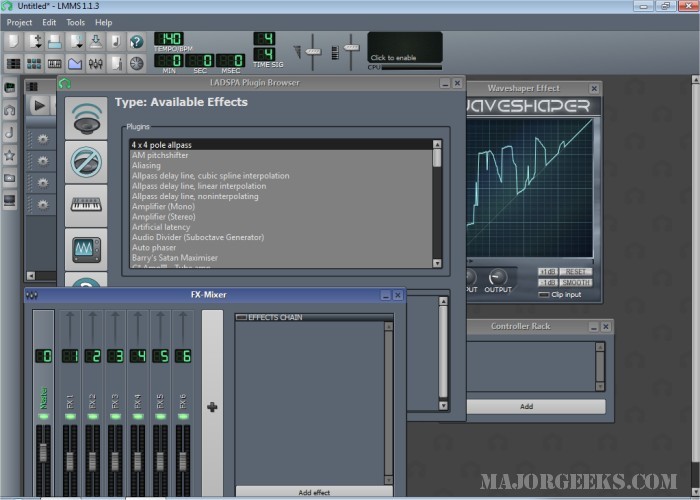Screen dimensions: 700x500
Task: Select FX 5 channel strip
Action: [160, 404]
